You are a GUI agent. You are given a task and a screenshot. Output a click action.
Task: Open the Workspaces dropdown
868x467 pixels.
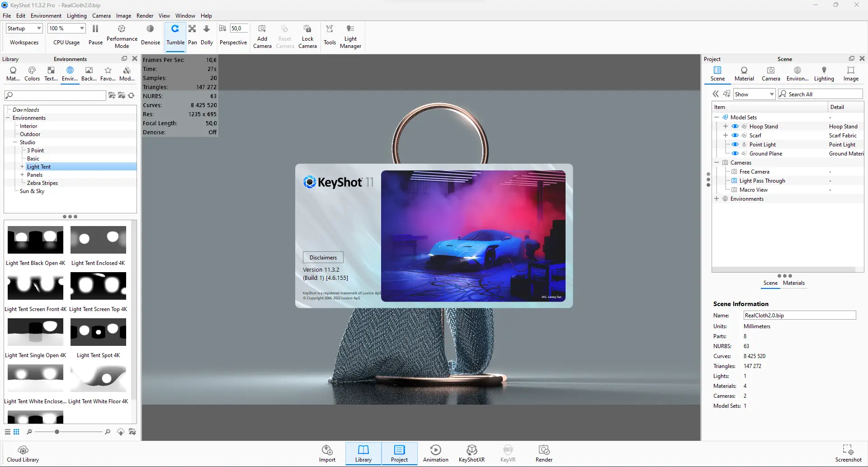(24, 28)
